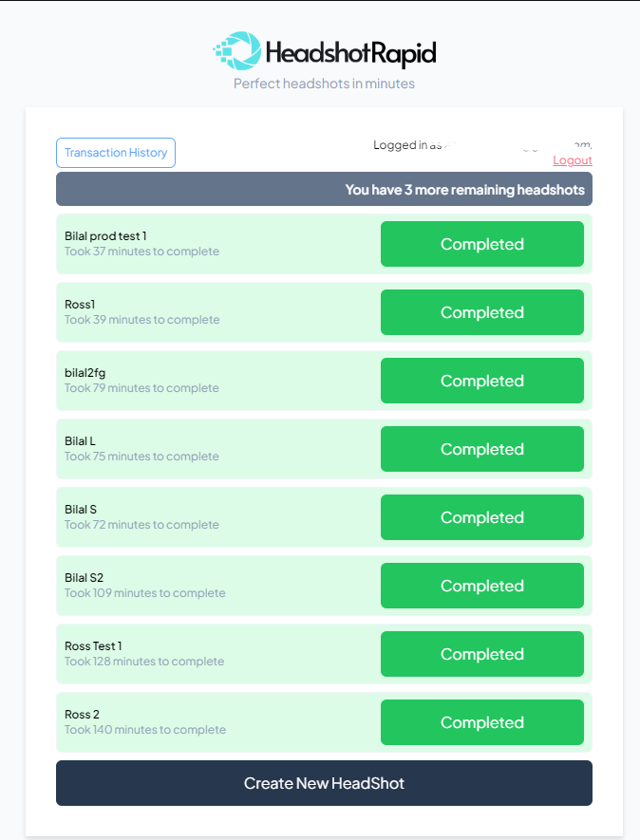Click the HeadshotRapid title text
Screen dimensions: 640x840
click(351, 53)
